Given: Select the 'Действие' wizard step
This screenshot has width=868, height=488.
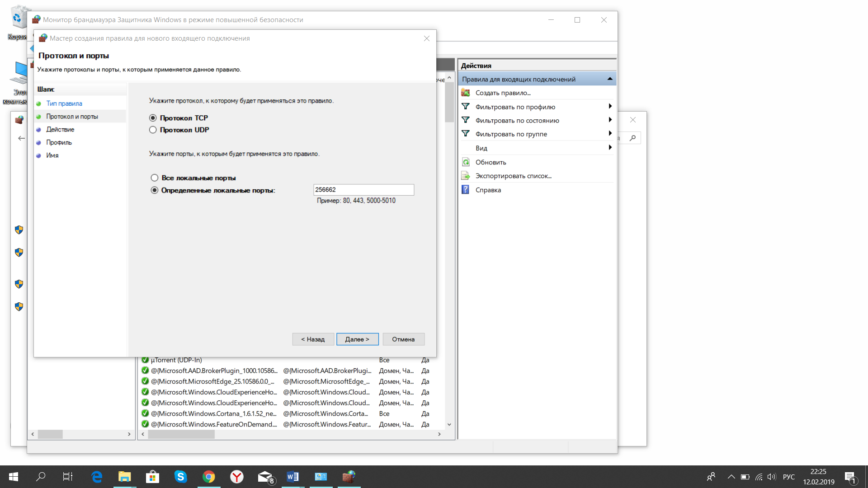Looking at the screenshot, I should 60,130.
